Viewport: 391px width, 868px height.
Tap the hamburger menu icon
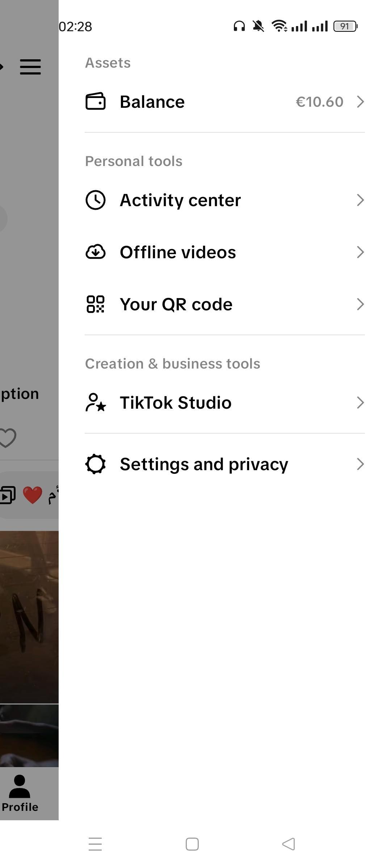tap(30, 67)
